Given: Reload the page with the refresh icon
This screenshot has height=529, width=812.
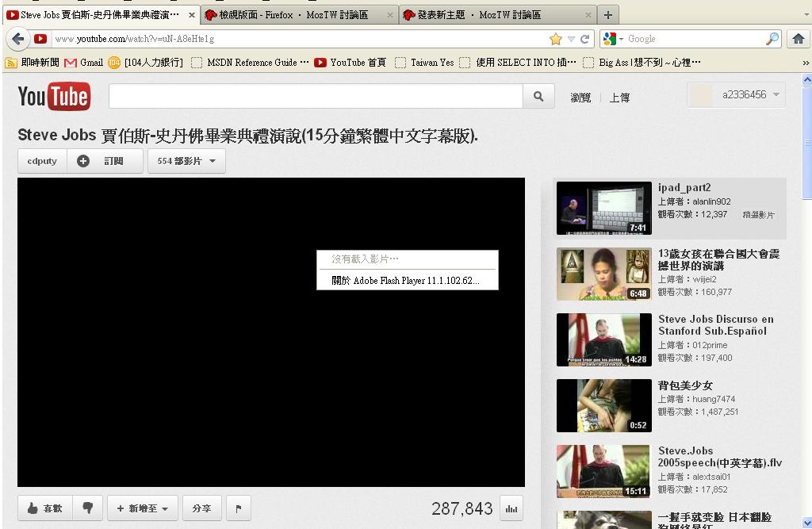Looking at the screenshot, I should [x=585, y=39].
